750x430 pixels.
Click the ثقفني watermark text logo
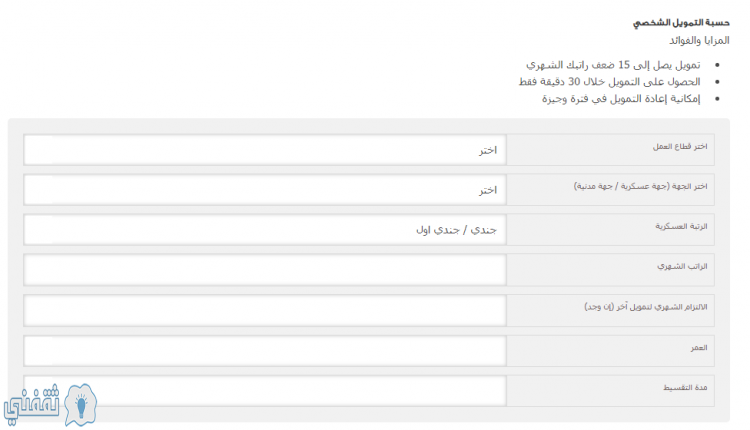coord(32,404)
